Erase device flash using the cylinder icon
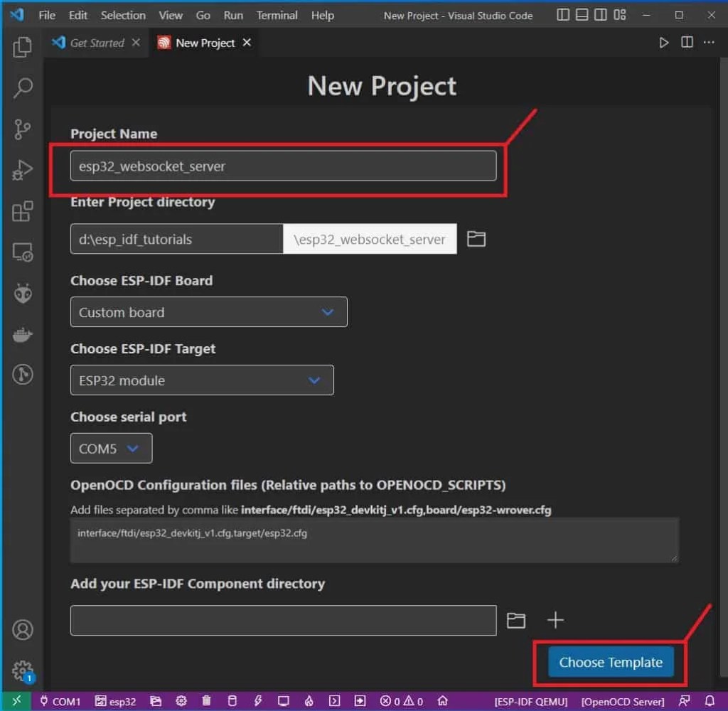Viewport: 728px width, 711px height. (231, 701)
